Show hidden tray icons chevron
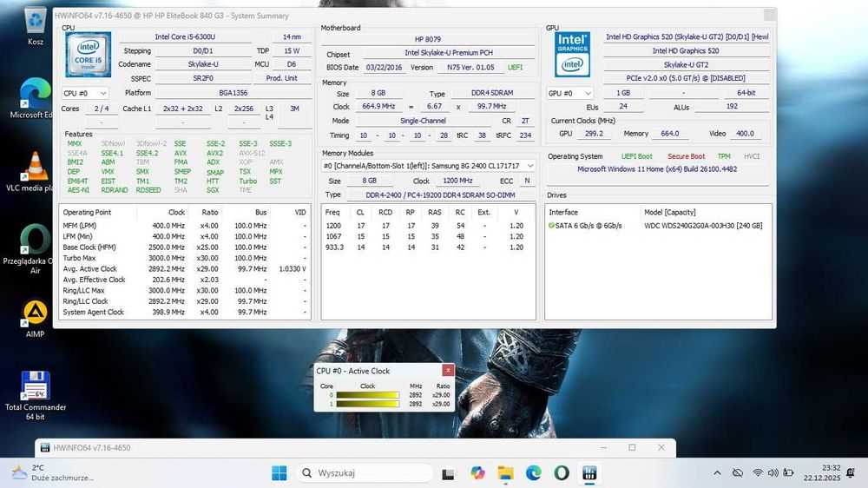The height and width of the screenshot is (488, 868). tap(718, 473)
